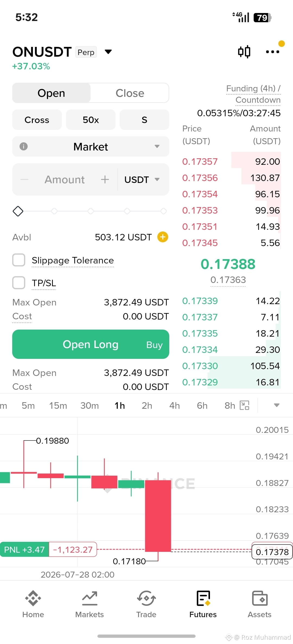Viewport: 293px width, 644px height.
Task: Tap the amount percentage slider handle
Action: click(x=18, y=211)
